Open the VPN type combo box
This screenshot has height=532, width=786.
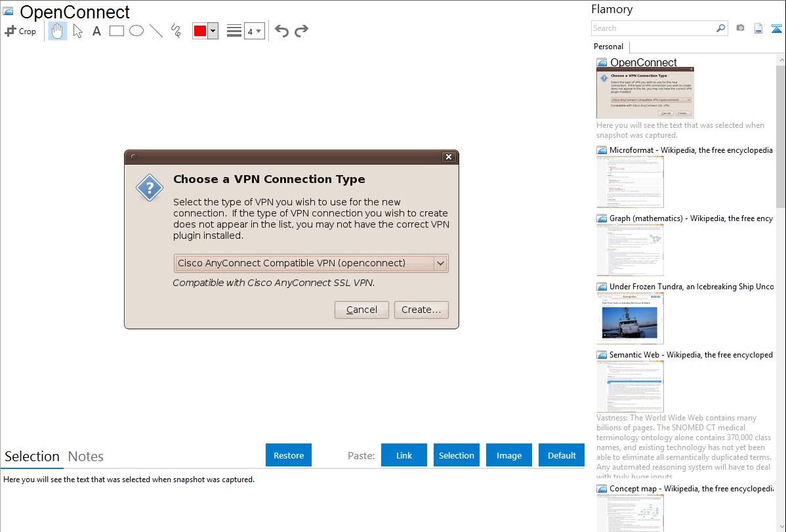pos(311,263)
